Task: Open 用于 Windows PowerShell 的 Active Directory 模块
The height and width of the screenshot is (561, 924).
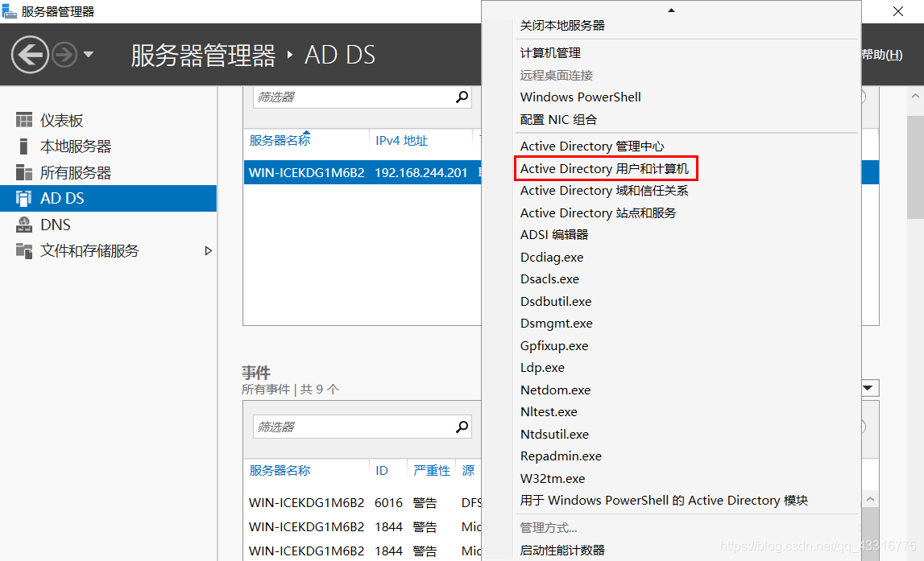Action: click(664, 501)
